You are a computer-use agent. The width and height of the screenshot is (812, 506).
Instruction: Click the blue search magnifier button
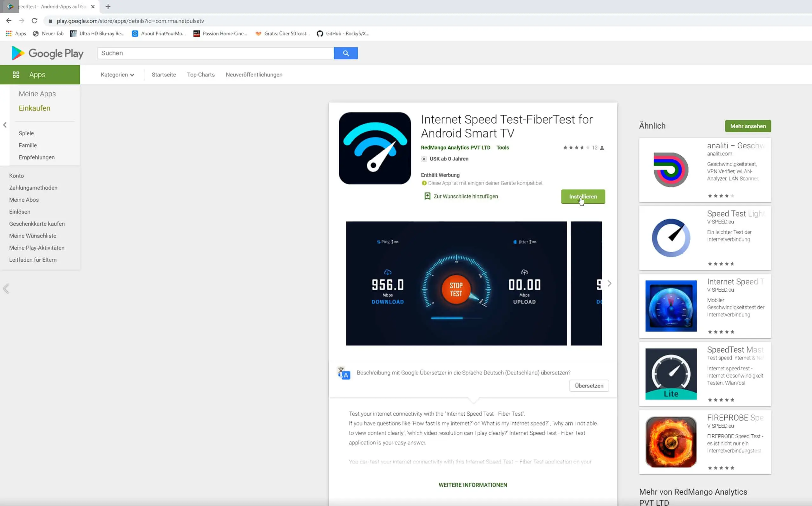pos(346,53)
